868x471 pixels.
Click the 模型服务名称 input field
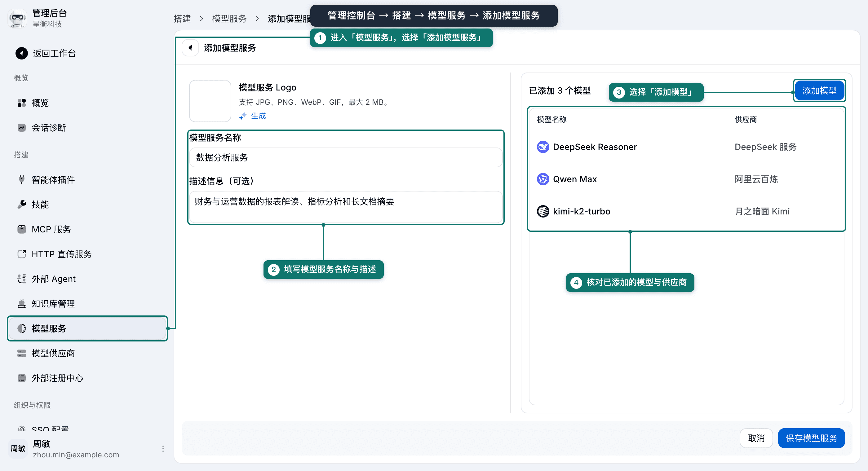pyautogui.click(x=346, y=157)
